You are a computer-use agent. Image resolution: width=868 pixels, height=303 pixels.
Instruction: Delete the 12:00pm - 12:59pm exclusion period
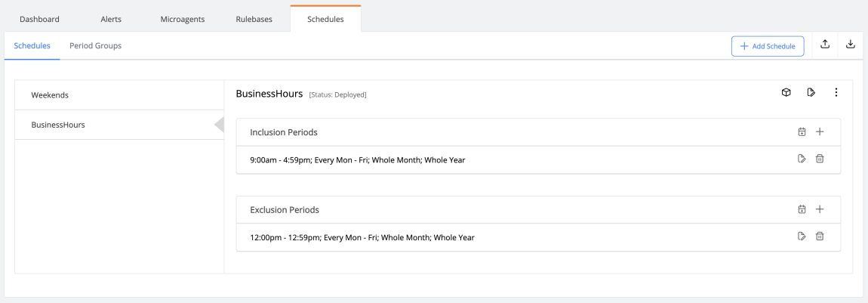click(820, 237)
